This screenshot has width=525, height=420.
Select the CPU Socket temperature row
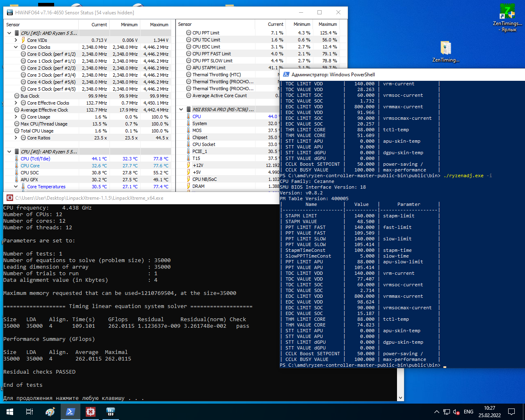pyautogui.click(x=228, y=144)
